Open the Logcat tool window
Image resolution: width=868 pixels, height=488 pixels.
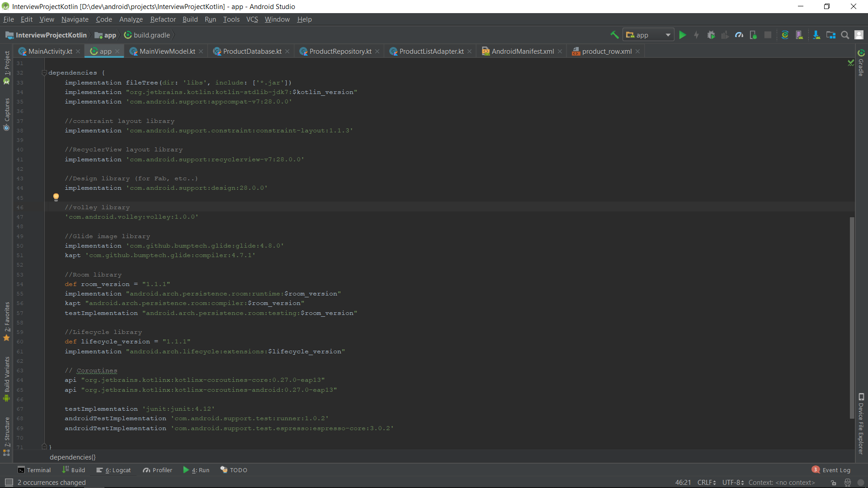(x=113, y=470)
